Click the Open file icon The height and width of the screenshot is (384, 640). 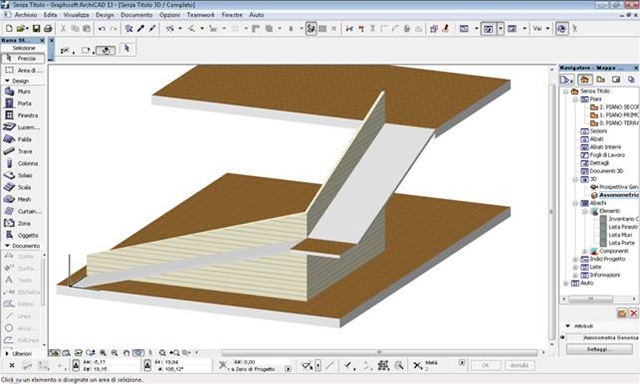pos(21,29)
